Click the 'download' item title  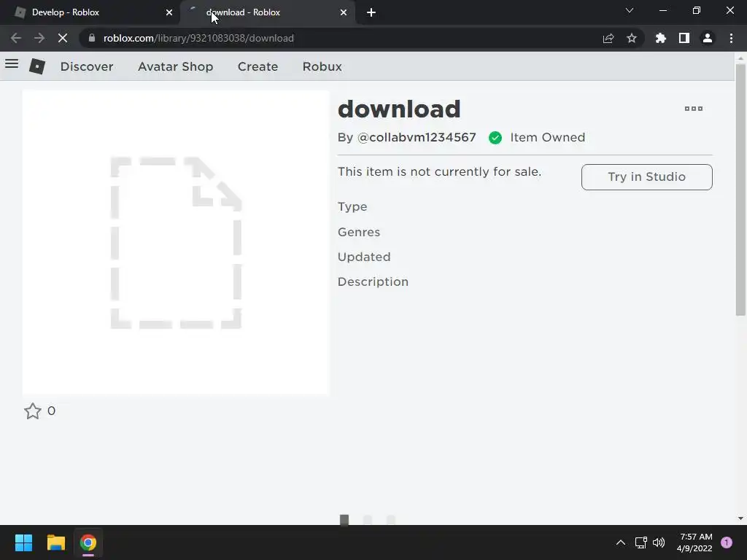tap(399, 109)
